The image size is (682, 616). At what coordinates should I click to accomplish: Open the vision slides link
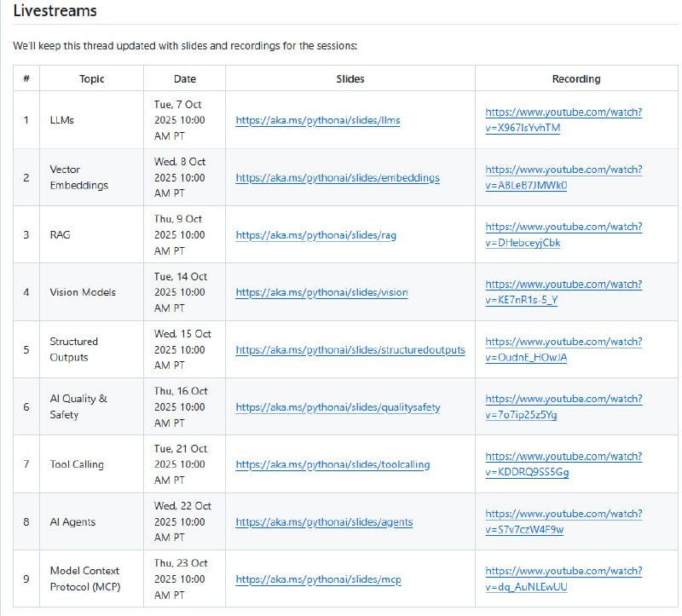point(321,292)
